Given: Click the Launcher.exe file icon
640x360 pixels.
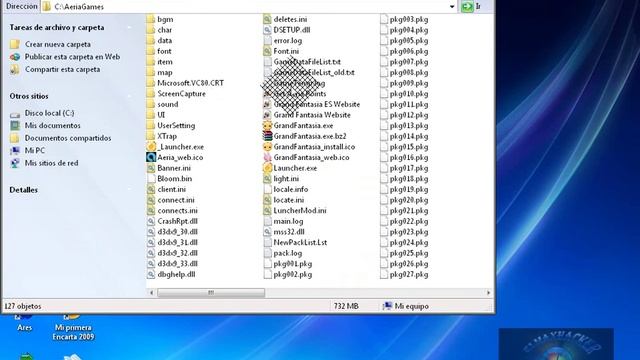Looking at the screenshot, I should (x=267, y=168).
